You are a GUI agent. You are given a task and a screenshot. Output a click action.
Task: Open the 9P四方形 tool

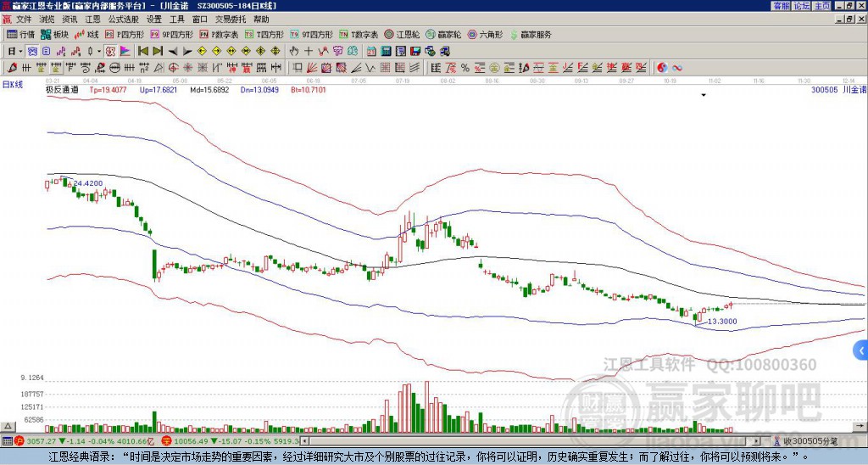click(x=171, y=34)
